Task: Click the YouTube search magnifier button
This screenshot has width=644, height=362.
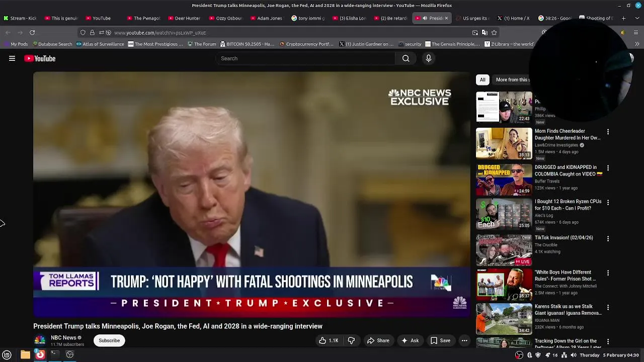Action: [406, 58]
